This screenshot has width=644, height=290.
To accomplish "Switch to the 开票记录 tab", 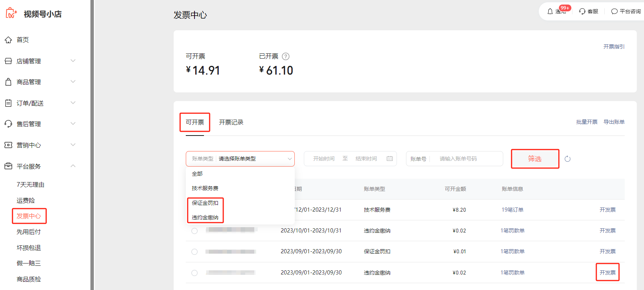I will coord(231,122).
